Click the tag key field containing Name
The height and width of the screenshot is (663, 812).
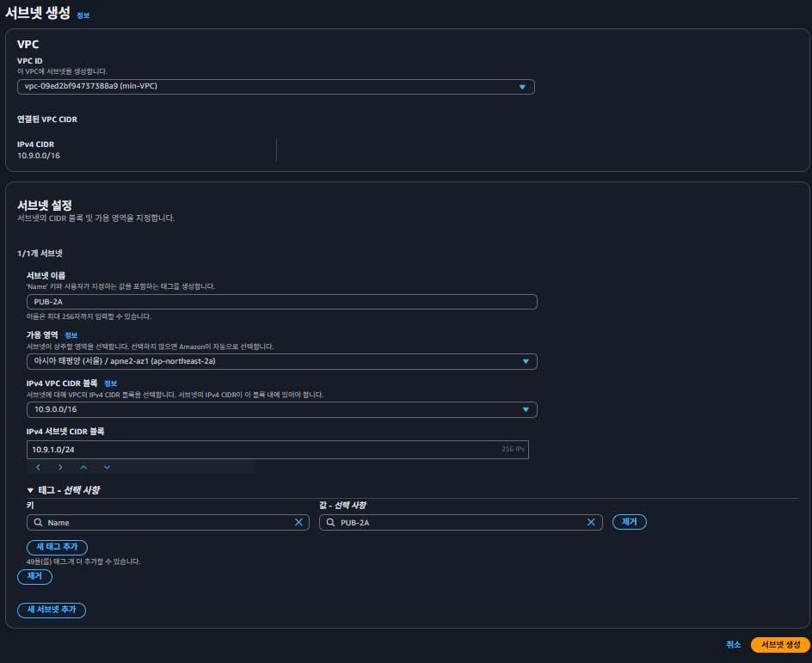(x=168, y=522)
